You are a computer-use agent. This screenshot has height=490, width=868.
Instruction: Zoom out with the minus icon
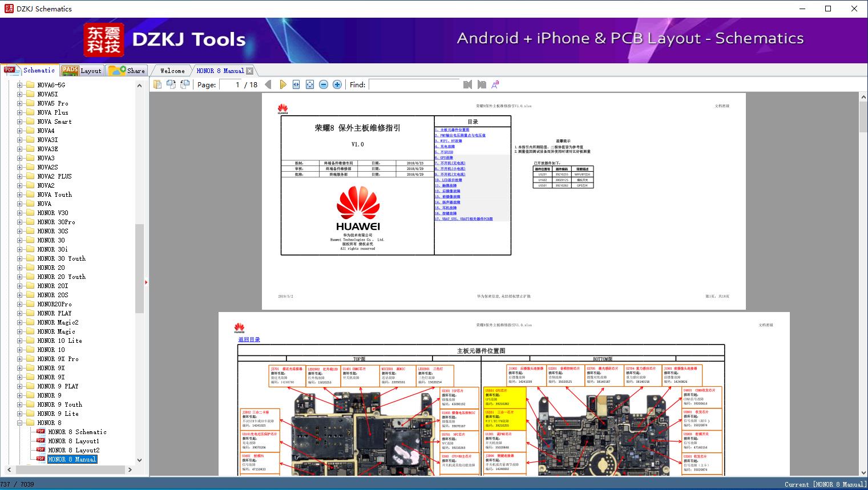(x=324, y=84)
